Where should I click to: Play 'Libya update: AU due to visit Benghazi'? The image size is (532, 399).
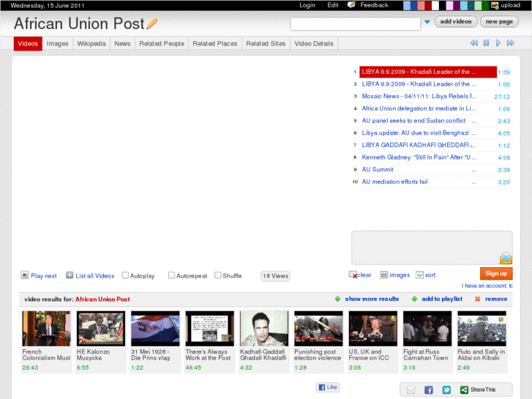416,133
